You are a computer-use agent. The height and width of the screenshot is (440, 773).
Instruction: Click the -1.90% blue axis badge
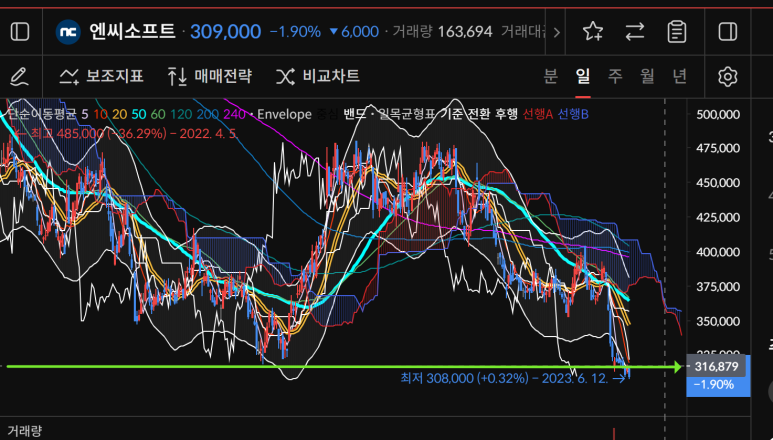[x=714, y=385]
